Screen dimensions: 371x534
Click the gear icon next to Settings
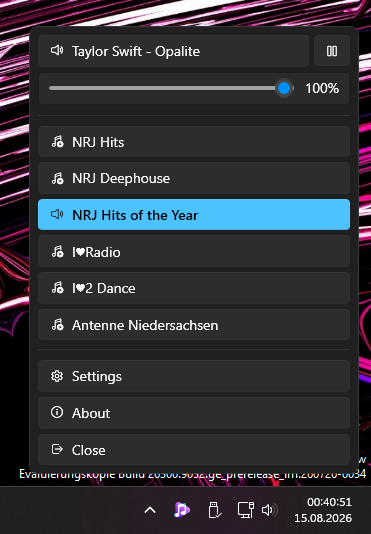(57, 376)
